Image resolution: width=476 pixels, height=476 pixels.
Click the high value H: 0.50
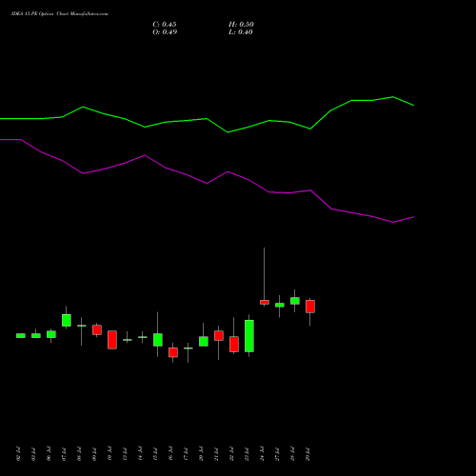pos(241,25)
